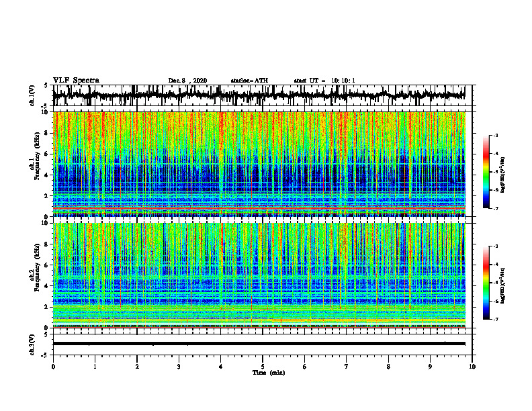
Task: Click the "8" kHz tick on ch.1 frequency axis
Action: click(x=47, y=133)
